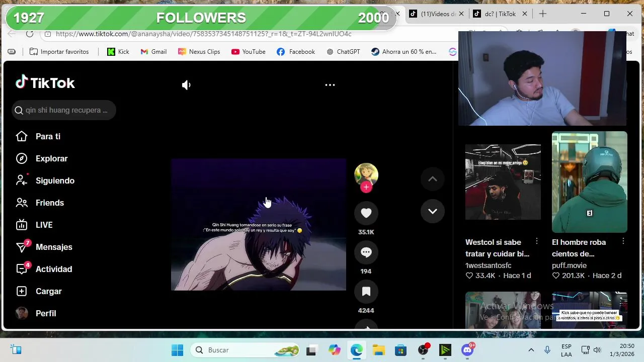Focus the TikTok search field
The image size is (644, 362).
64,110
